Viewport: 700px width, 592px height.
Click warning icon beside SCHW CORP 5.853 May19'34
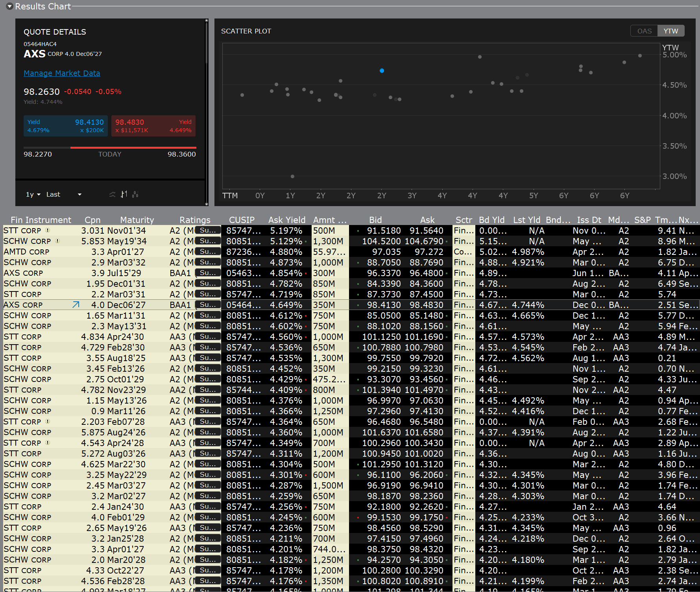point(57,241)
